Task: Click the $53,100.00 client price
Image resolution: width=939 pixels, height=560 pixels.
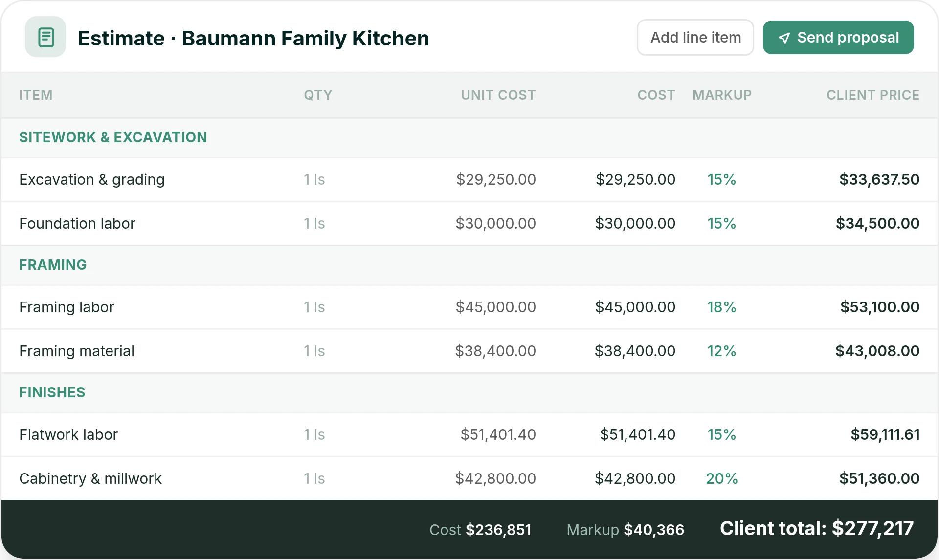Action: tap(879, 307)
